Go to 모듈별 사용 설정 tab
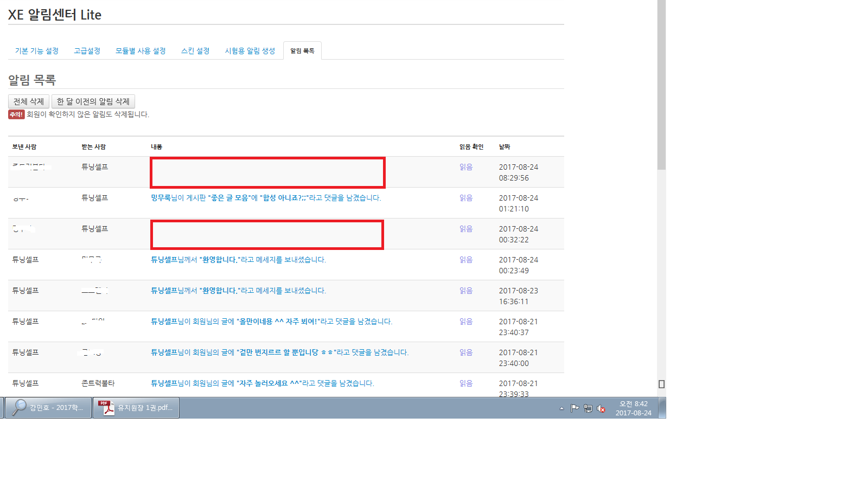The height and width of the screenshot is (488, 868). (141, 51)
